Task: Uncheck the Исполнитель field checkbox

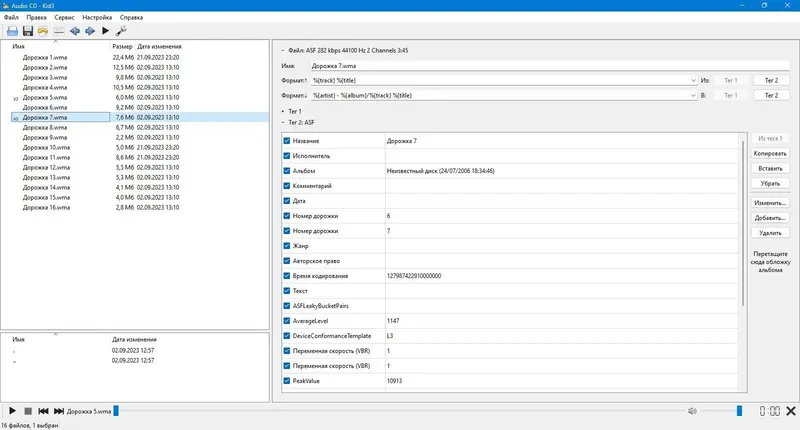Action: coord(287,156)
